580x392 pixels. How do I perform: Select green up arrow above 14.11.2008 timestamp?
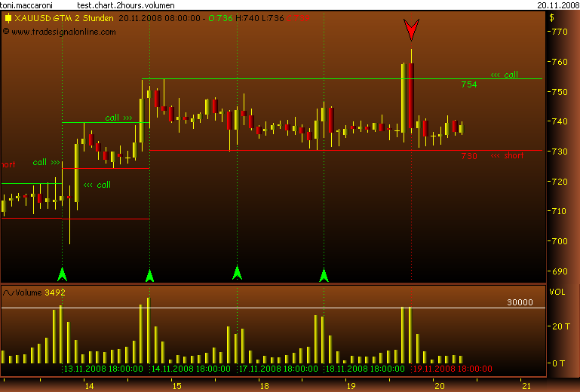[x=149, y=274]
